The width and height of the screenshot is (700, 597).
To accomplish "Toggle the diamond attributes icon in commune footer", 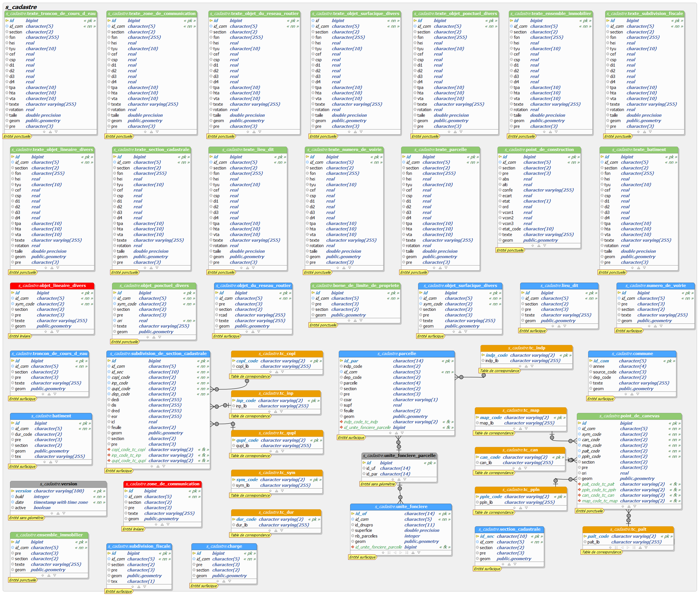I will (x=626, y=394).
